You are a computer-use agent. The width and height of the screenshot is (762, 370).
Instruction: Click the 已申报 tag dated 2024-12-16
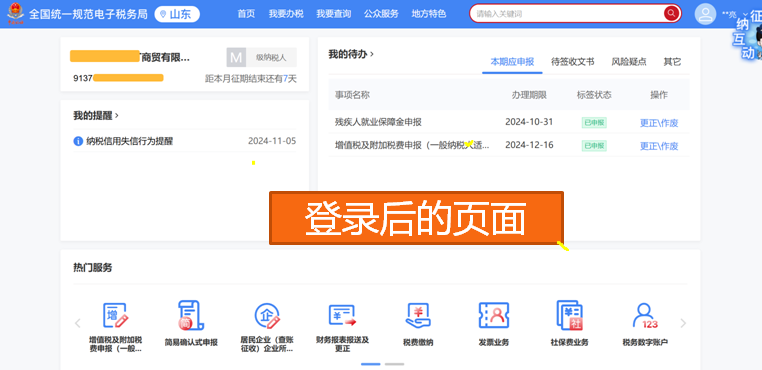tap(594, 145)
